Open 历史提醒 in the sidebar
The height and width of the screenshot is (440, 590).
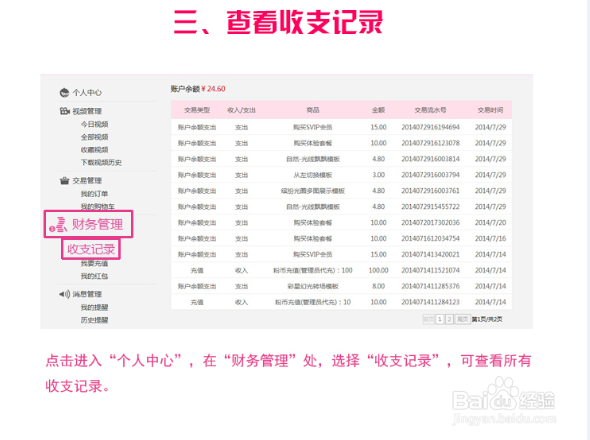click(x=94, y=320)
